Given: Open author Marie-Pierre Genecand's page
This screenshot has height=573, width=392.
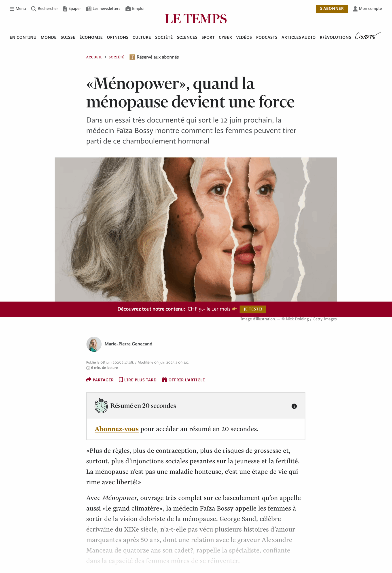Looking at the screenshot, I should [x=128, y=344].
